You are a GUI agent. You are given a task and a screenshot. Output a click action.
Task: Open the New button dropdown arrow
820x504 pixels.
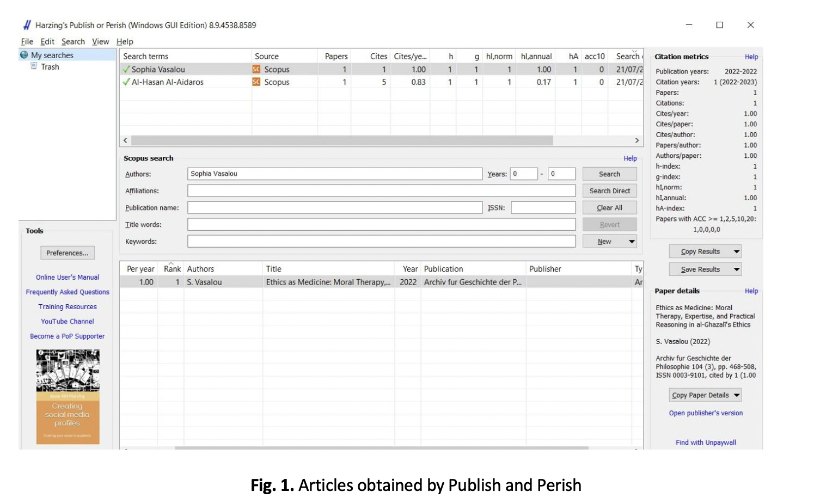632,242
